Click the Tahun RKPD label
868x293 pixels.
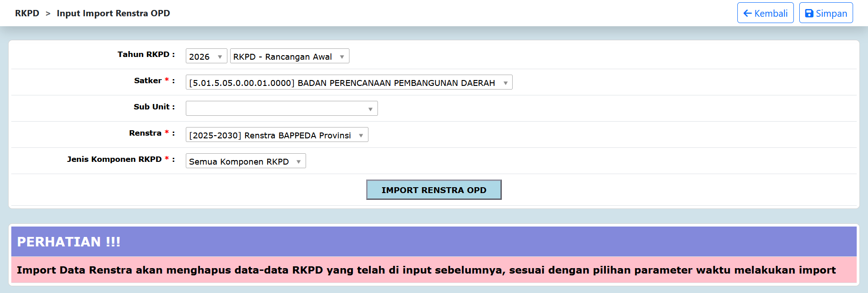point(146,54)
